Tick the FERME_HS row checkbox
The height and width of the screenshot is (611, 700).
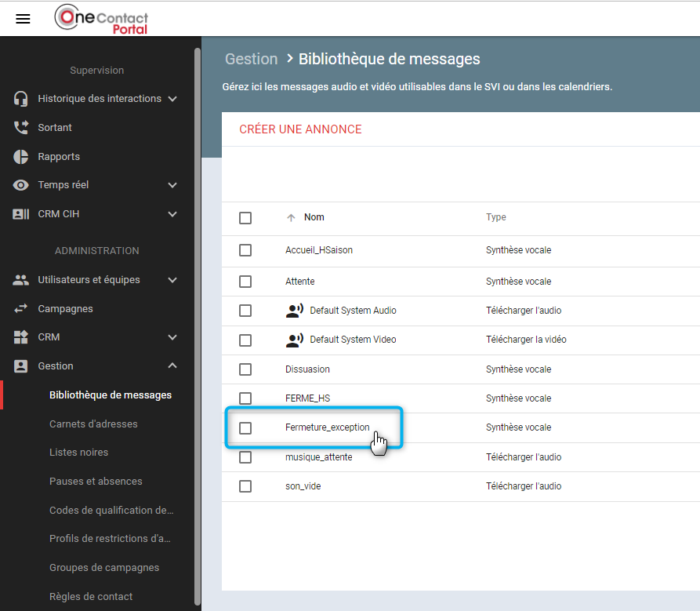(245, 398)
